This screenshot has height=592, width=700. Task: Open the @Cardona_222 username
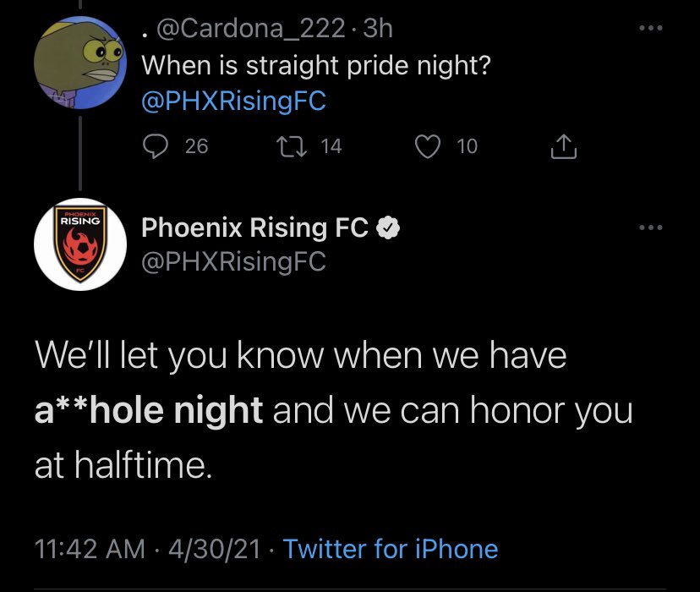pyautogui.click(x=249, y=30)
